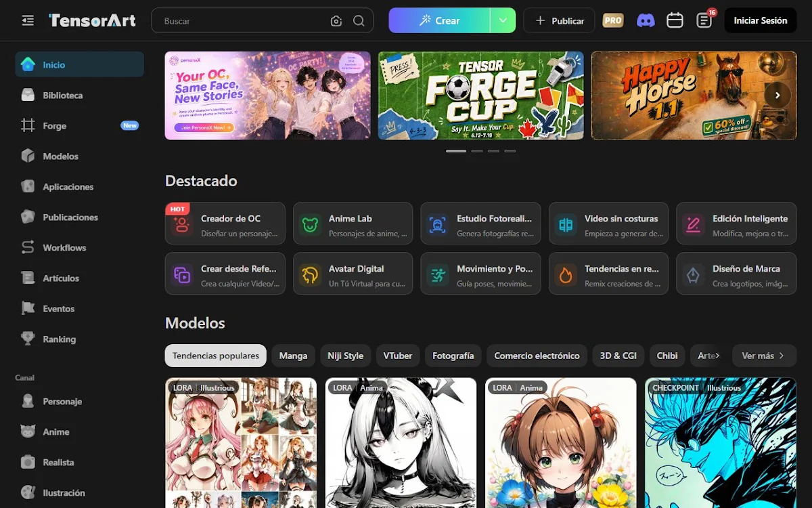
Task: Select the Tendencias populares tab
Action: coord(216,356)
